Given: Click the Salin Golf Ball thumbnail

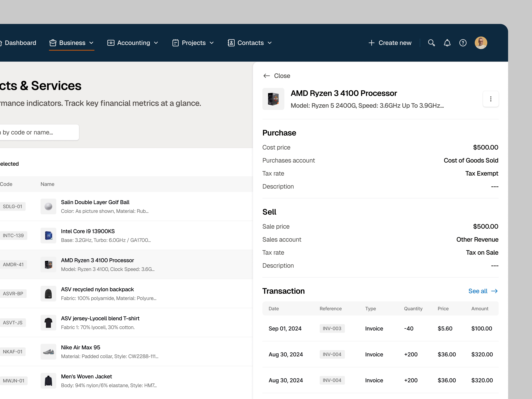Looking at the screenshot, I should 48,206.
